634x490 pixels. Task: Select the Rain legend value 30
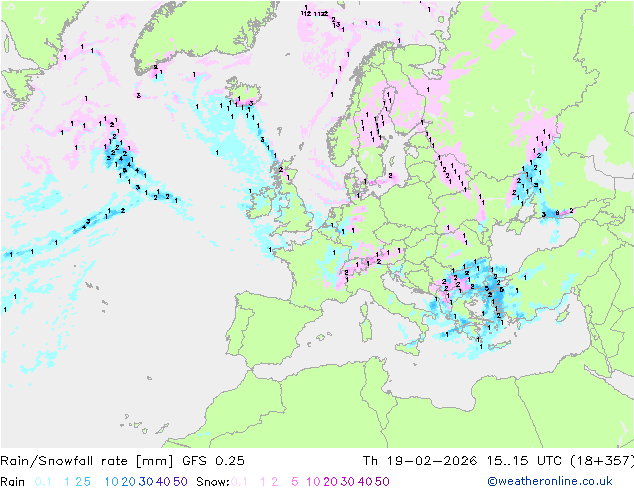pos(146,482)
